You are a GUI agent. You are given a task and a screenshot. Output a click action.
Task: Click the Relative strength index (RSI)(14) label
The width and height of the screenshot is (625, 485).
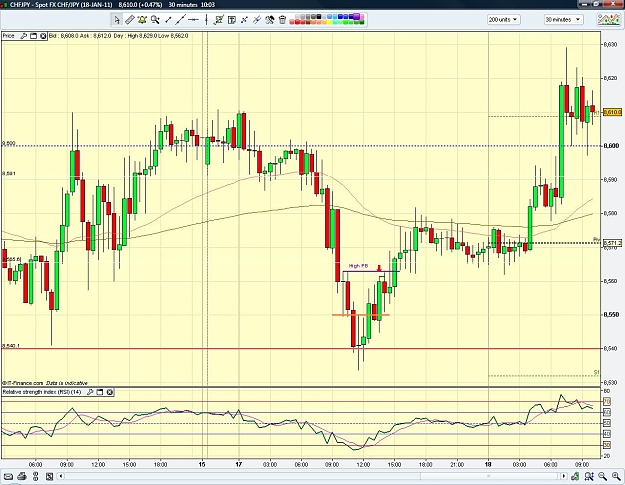pos(42,392)
